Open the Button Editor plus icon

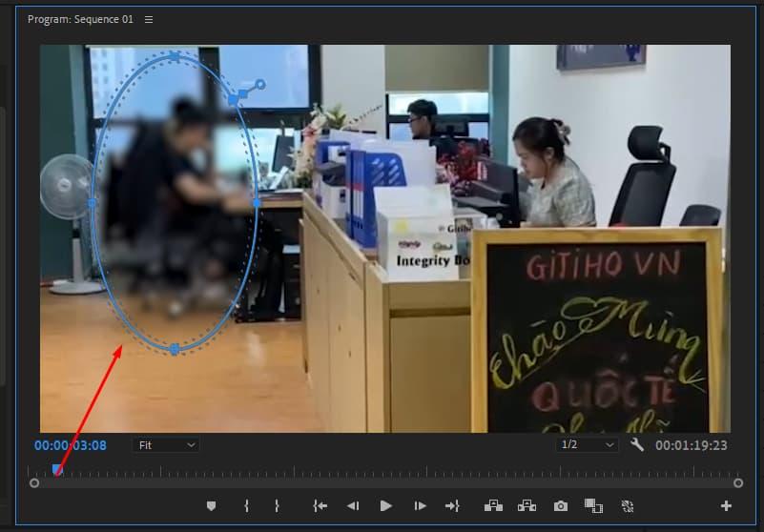point(726,506)
